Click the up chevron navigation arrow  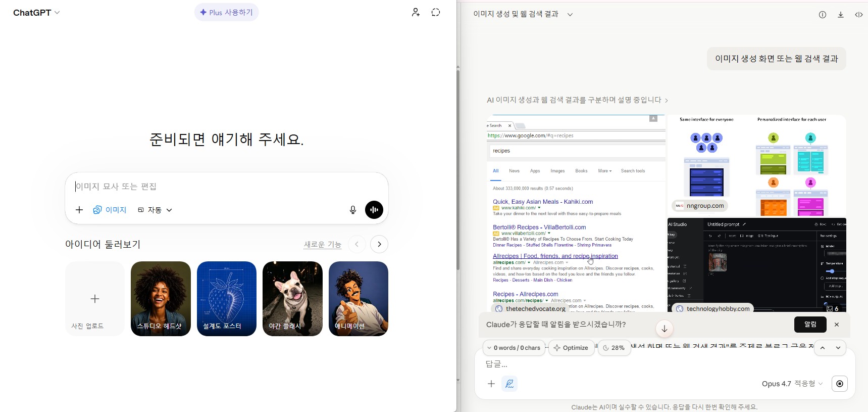[823, 348]
